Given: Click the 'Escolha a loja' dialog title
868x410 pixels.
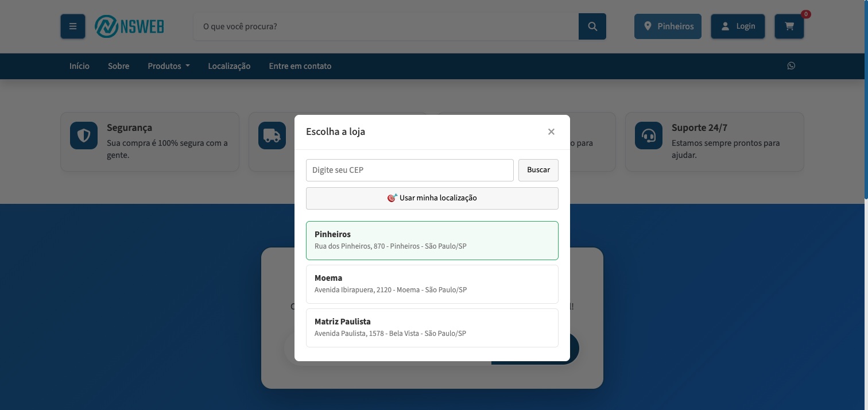Looking at the screenshot, I should [335, 131].
